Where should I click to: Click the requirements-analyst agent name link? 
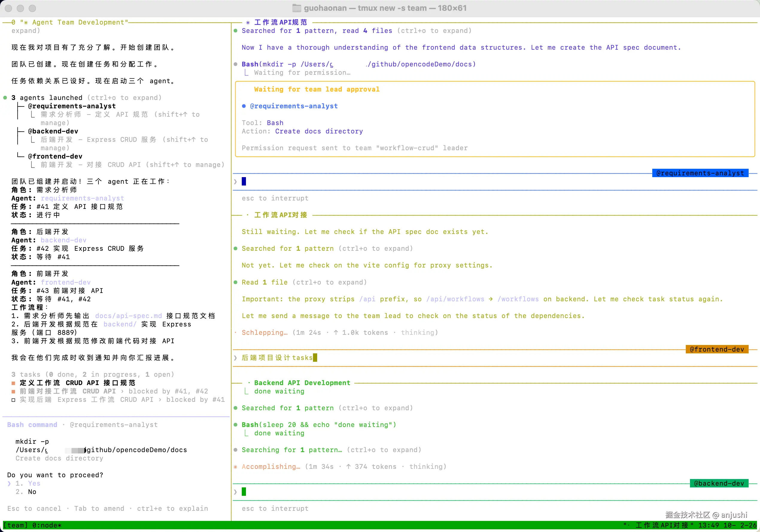pos(82,198)
